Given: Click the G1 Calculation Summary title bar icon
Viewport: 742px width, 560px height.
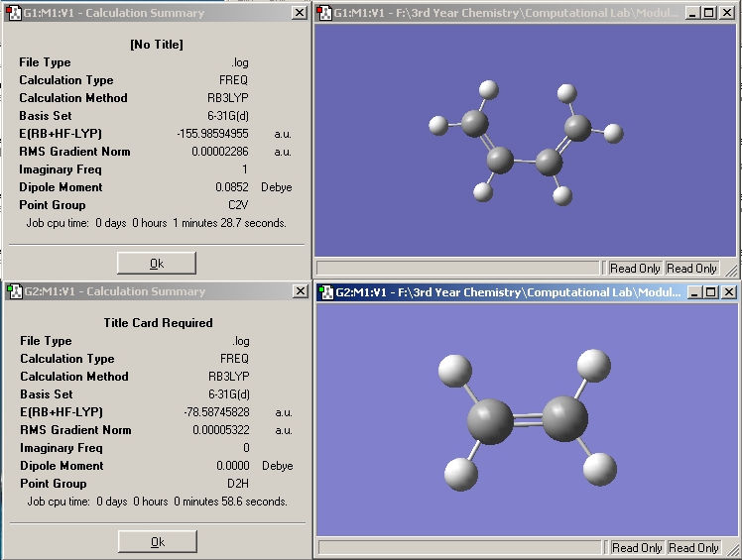Looking at the screenshot, I should (x=14, y=13).
